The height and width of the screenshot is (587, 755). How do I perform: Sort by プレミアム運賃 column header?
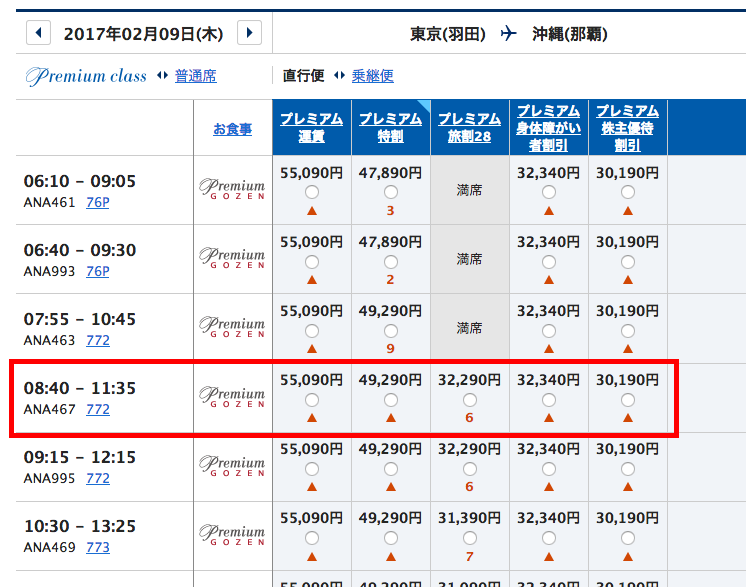[311, 127]
